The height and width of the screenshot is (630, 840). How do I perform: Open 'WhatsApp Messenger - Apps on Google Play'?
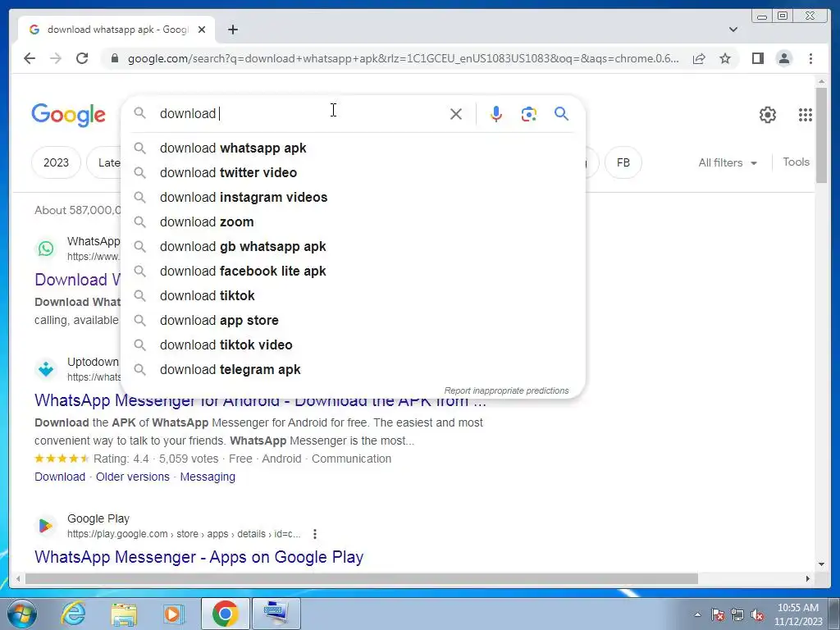[x=199, y=557]
